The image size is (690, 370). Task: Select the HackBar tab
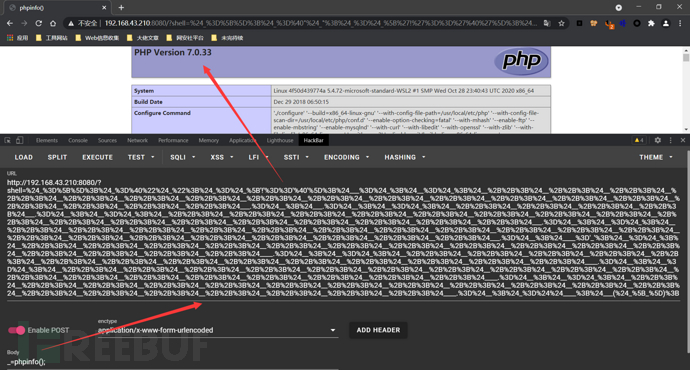pyautogui.click(x=313, y=140)
